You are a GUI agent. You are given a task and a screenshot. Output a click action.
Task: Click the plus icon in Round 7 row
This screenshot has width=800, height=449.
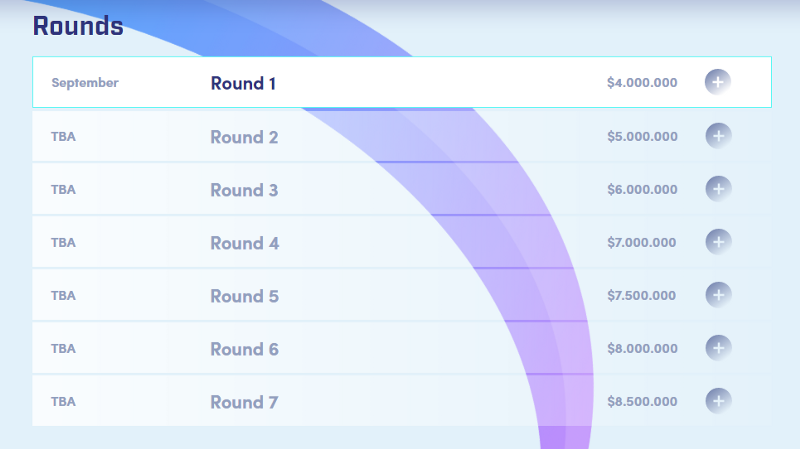(718, 401)
